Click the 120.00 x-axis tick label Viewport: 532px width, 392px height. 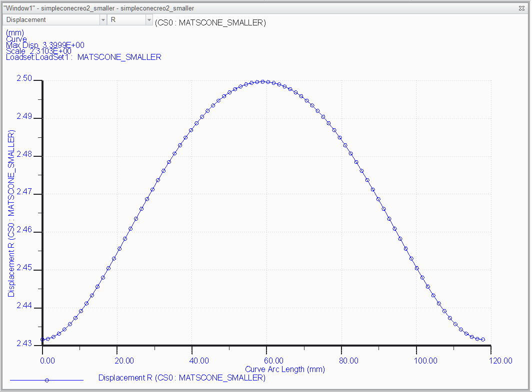(x=500, y=361)
